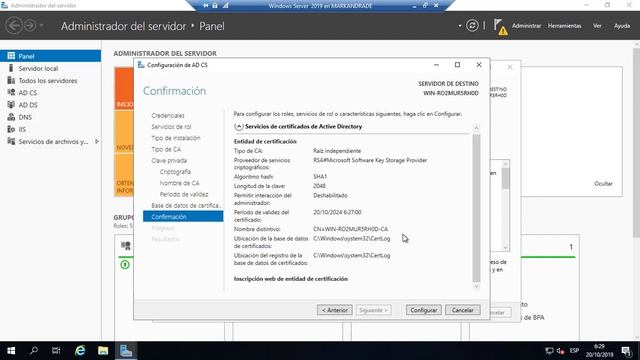The width and height of the screenshot is (640, 360).
Task: Click the AD DS role icon
Action: [11, 105]
